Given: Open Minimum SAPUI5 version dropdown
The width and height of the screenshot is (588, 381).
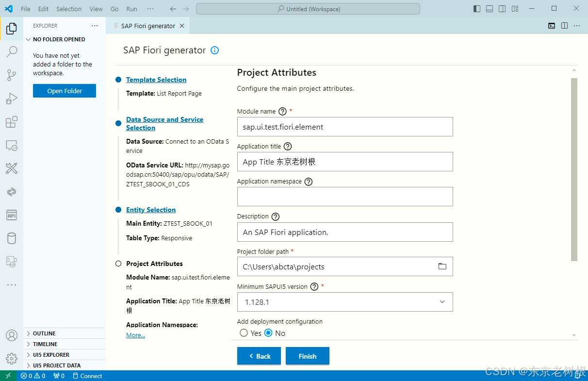Looking at the screenshot, I should coord(345,302).
